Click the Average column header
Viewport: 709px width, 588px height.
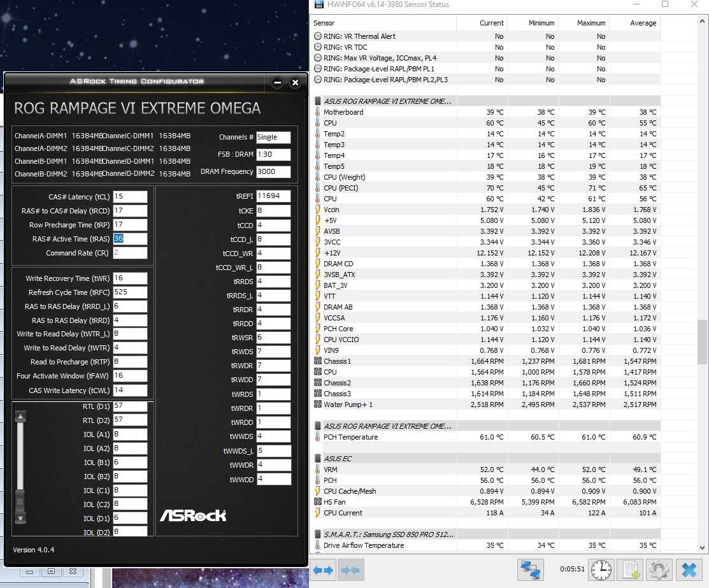coord(635,23)
